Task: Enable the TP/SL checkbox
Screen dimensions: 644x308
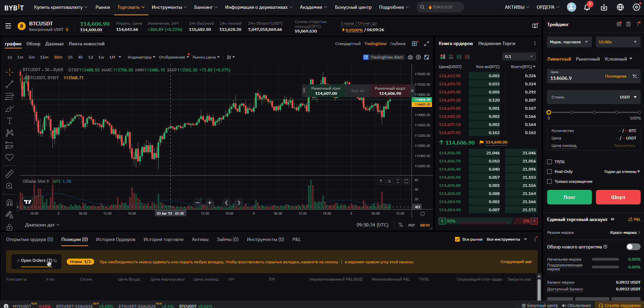Action: (549, 162)
